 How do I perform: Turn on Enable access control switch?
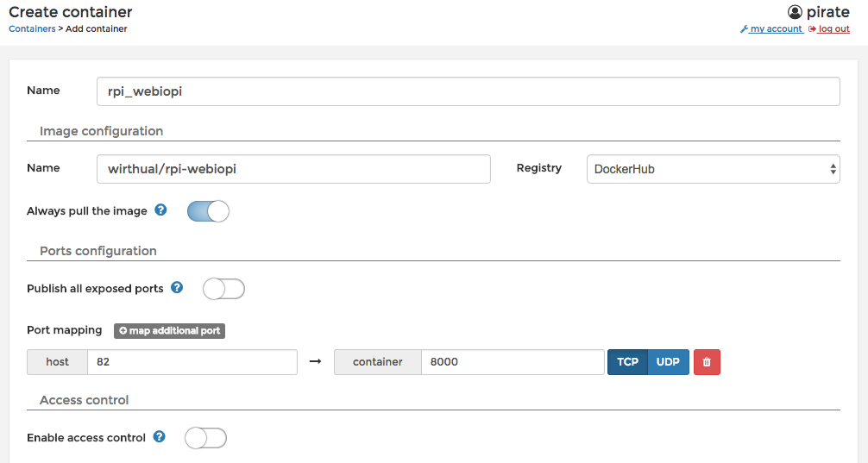click(x=206, y=438)
